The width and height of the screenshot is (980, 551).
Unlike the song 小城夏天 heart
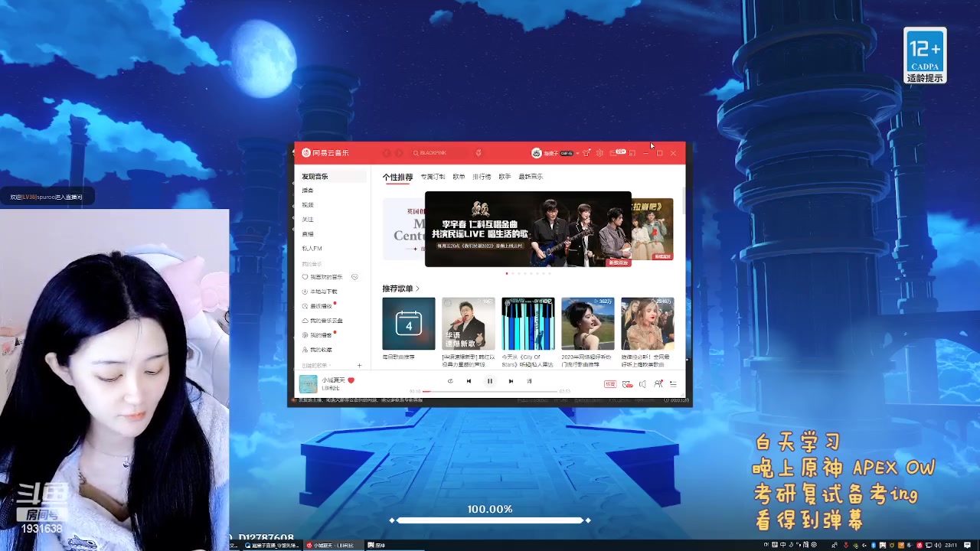pyautogui.click(x=351, y=380)
